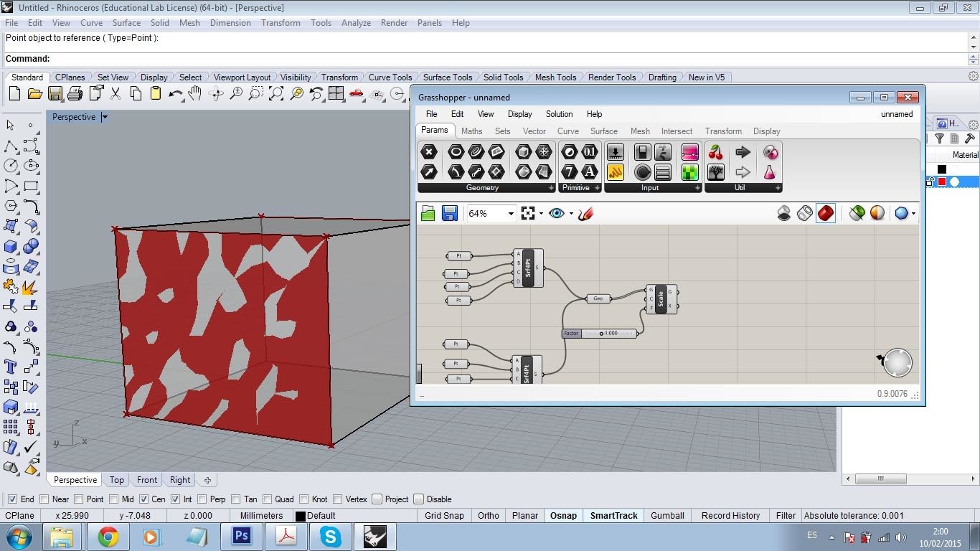Enable the Mid osnap checkbox
The height and width of the screenshot is (551, 980).
(114, 499)
